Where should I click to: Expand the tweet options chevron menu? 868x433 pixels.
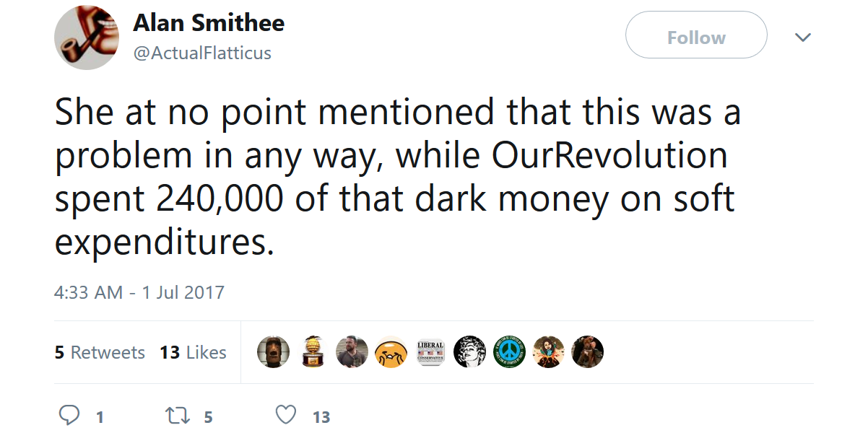(x=803, y=37)
